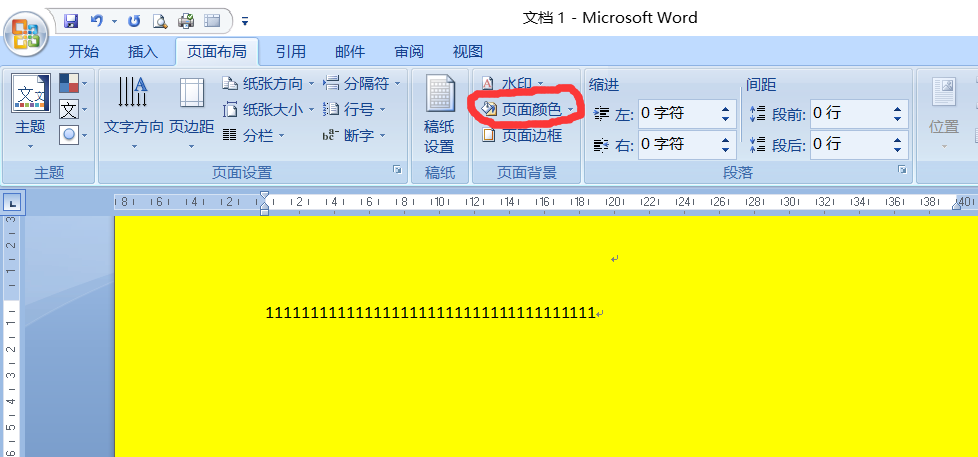Click 稿纸设置 manuscript paper button
The height and width of the screenshot is (457, 978).
coord(440,113)
